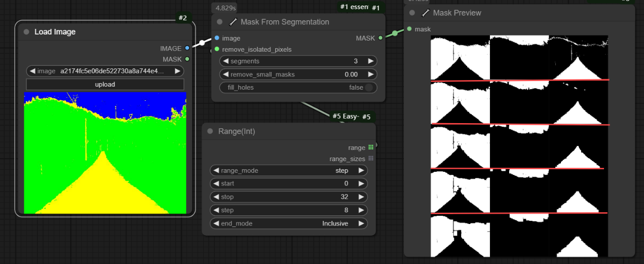Increase the step value
The height and width of the screenshot is (264, 644).
(361, 210)
